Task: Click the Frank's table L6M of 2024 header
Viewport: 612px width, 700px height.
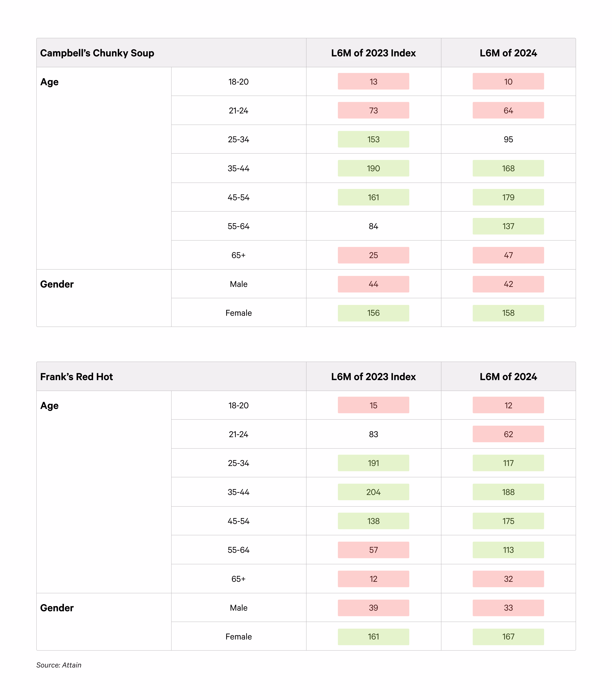Action: [508, 377]
